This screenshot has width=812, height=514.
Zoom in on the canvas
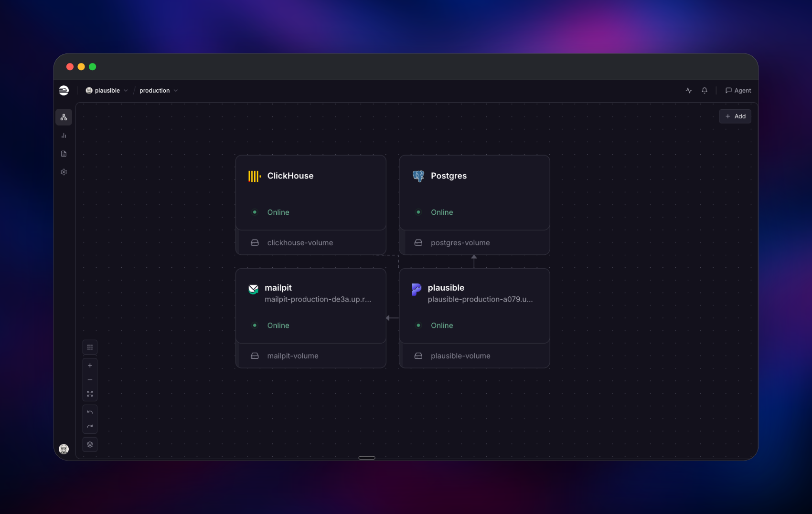(90, 366)
